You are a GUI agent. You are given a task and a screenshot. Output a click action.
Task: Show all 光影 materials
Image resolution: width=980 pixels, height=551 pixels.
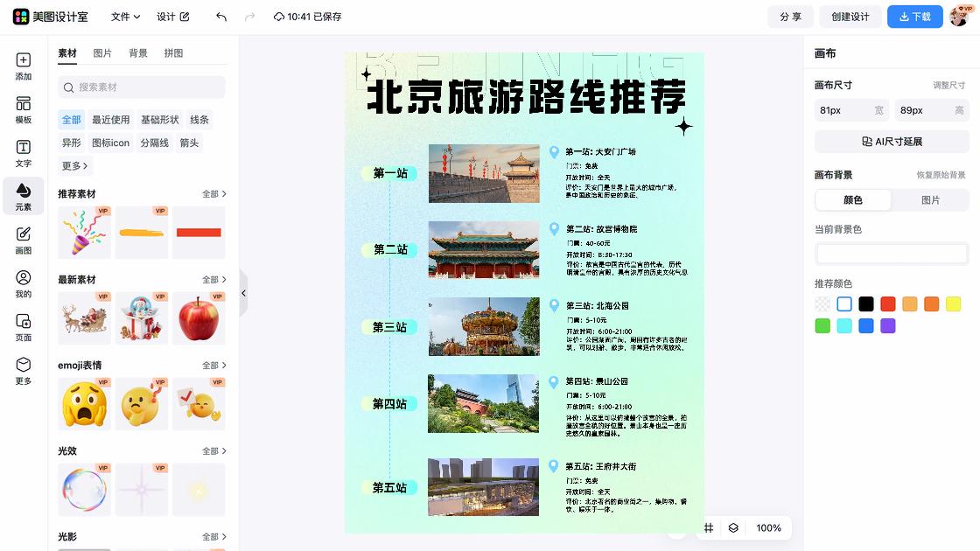(x=214, y=537)
